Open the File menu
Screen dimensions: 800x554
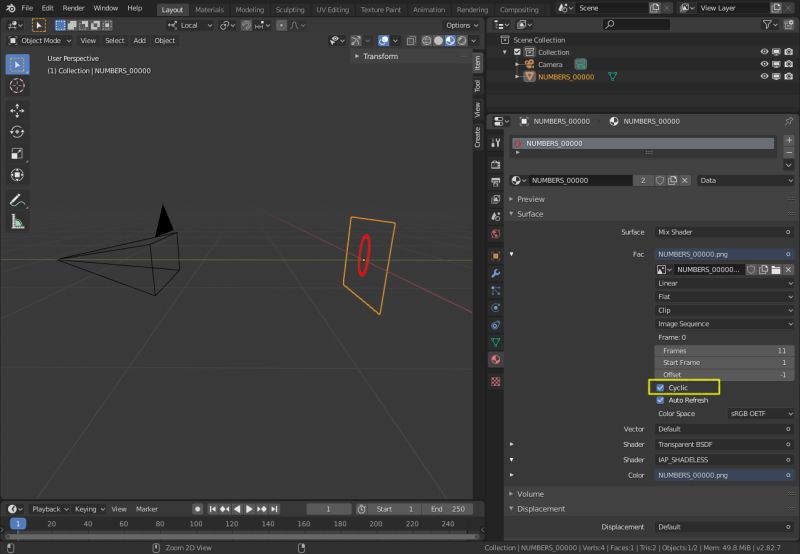(27, 8)
